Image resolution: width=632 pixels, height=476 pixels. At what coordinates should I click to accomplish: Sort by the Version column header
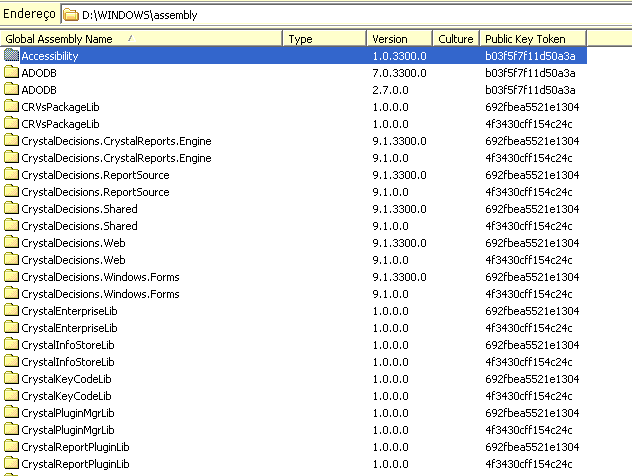399,39
